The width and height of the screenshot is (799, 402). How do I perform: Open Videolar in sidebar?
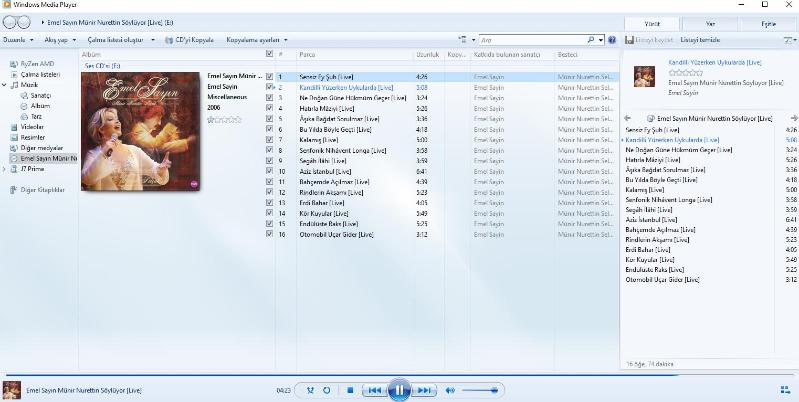click(28, 127)
